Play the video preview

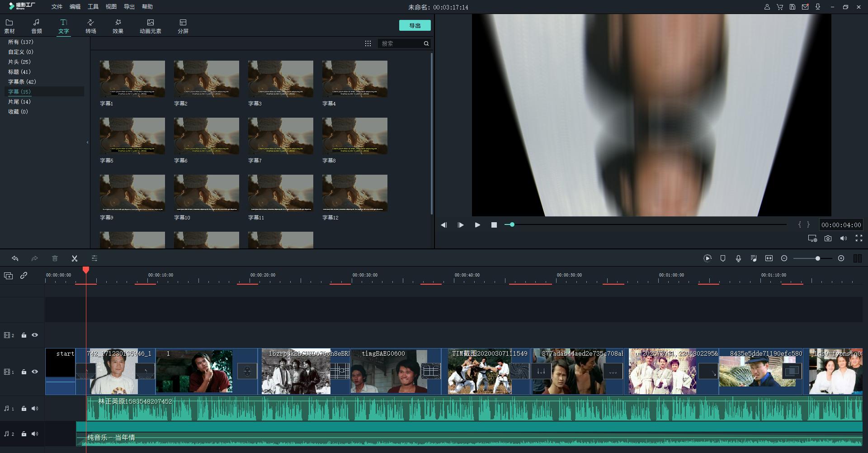point(477,225)
